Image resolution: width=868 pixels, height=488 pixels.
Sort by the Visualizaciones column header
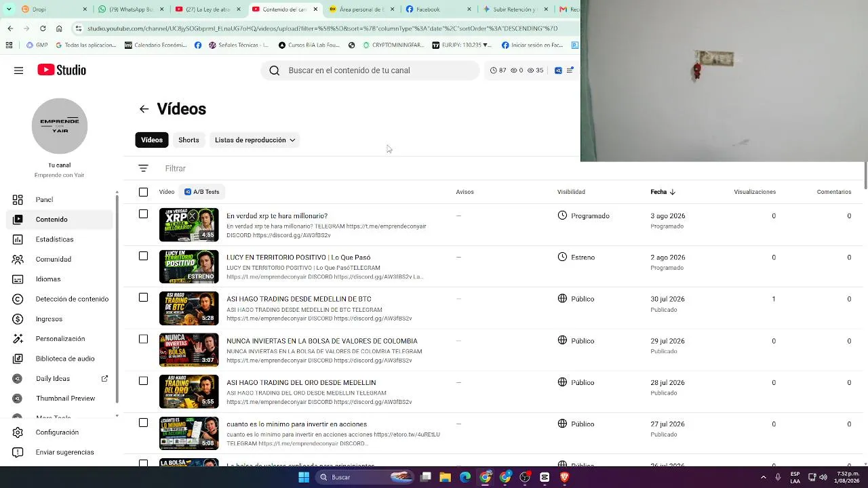point(755,192)
